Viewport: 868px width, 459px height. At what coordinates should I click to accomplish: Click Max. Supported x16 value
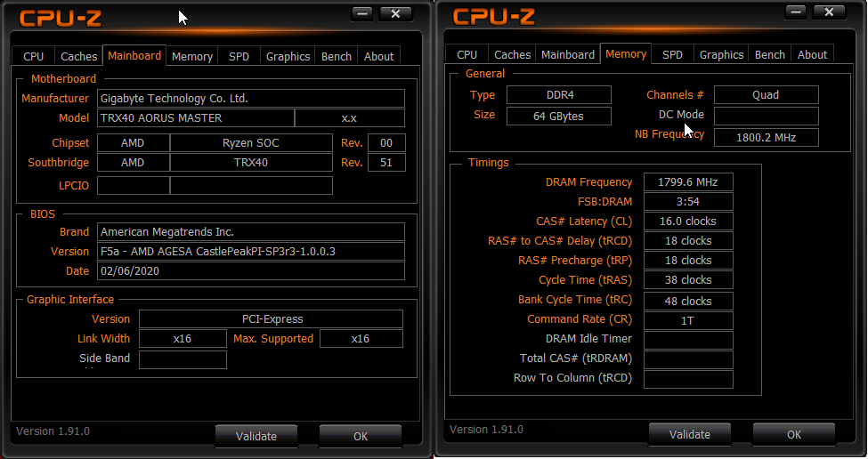361,338
